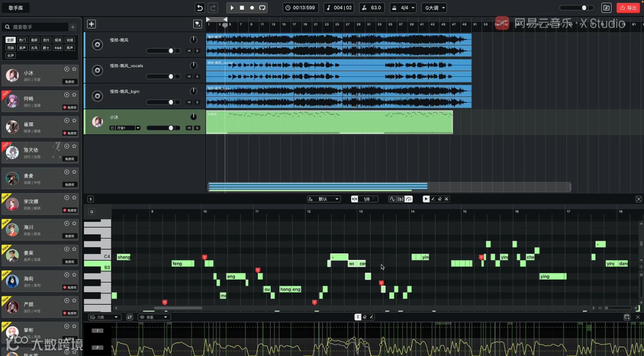Solo the 怪枝-晚风 track

tap(197, 51)
